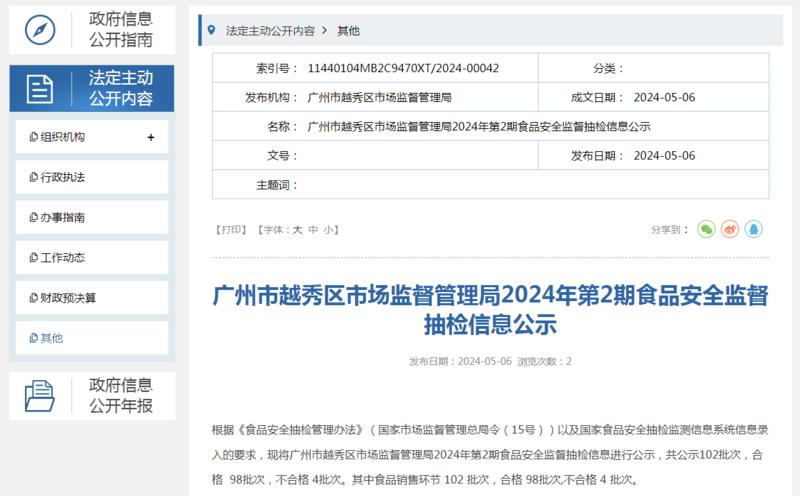Go to 法定主动公开内容 breadcrumb link
The width and height of the screenshot is (800, 496).
pos(270,31)
